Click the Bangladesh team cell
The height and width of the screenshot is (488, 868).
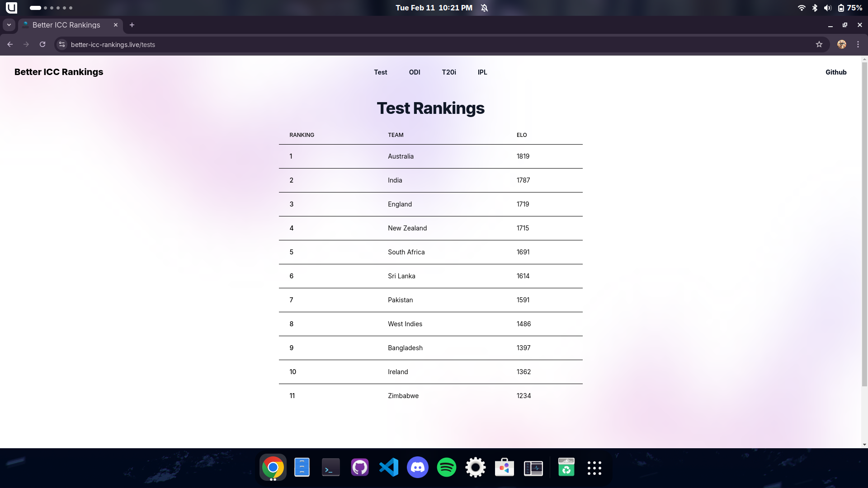coord(405,348)
